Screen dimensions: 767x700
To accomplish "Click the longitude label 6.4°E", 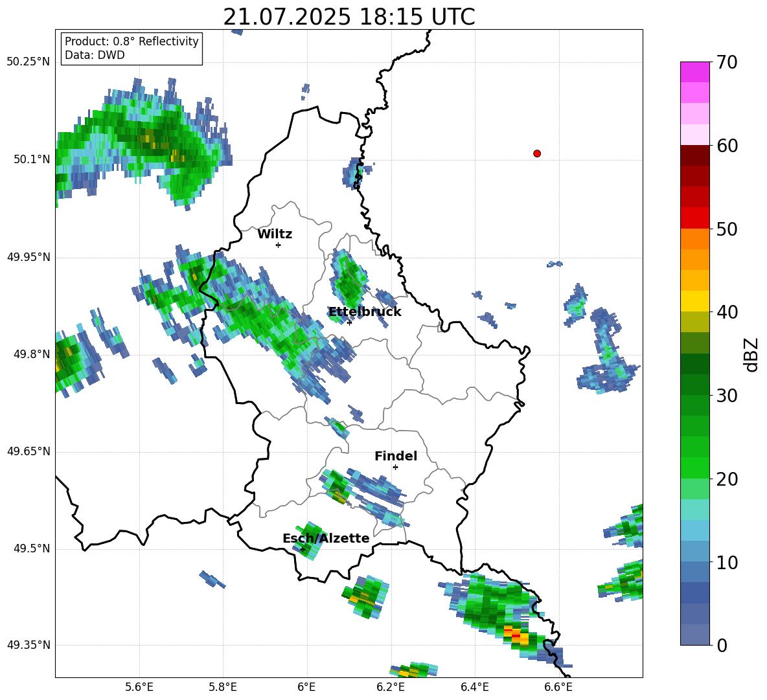I will (474, 687).
